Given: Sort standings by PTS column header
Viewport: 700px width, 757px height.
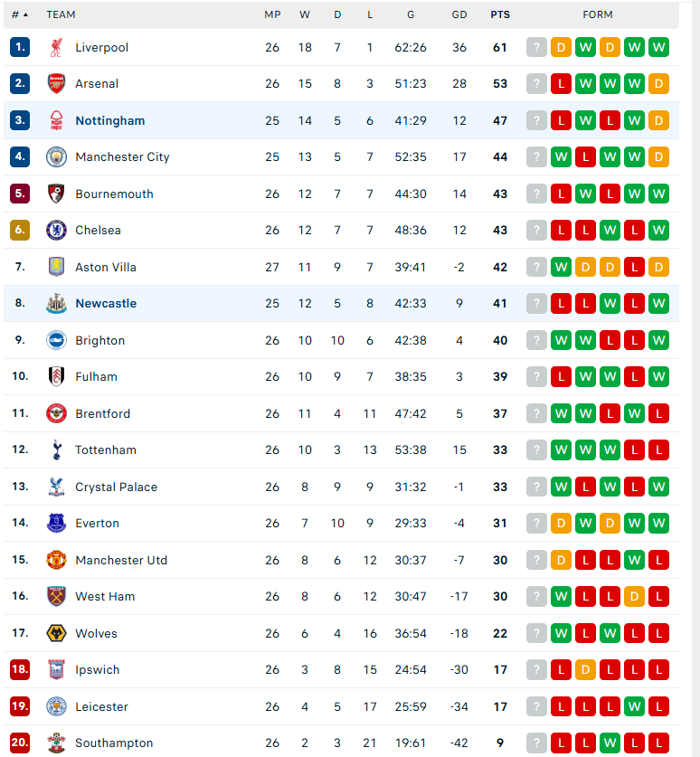Looking at the screenshot, I should tap(500, 14).
